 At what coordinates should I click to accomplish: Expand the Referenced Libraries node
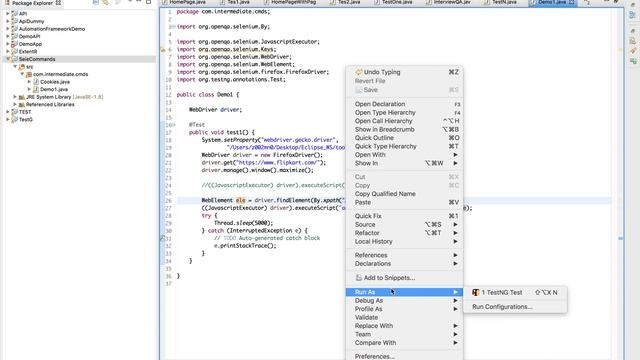[15, 104]
